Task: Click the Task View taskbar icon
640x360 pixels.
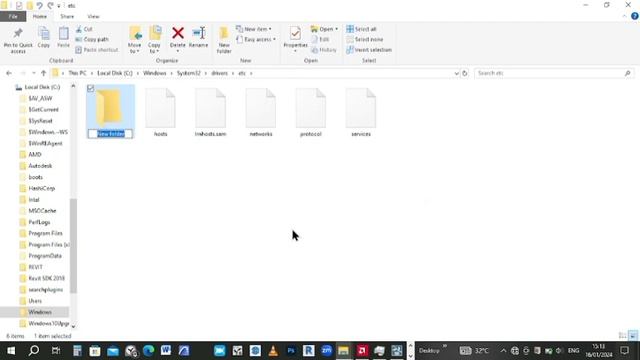Action: [56, 351]
